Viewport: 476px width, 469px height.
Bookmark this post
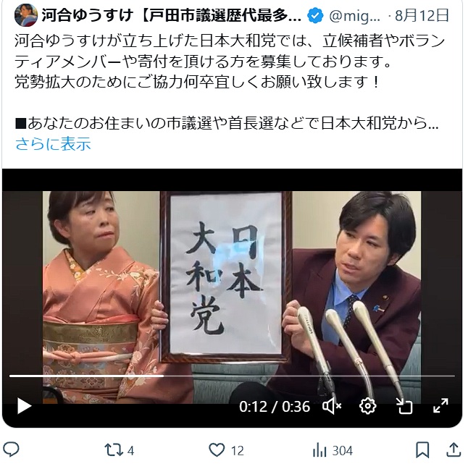pos(422,450)
